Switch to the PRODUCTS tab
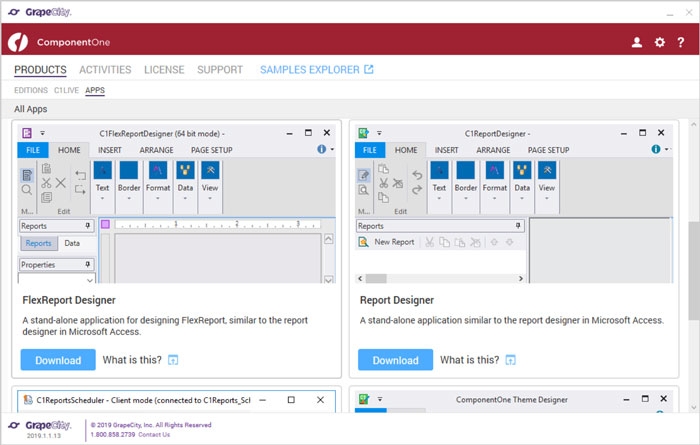The width and height of the screenshot is (700, 445). [40, 70]
